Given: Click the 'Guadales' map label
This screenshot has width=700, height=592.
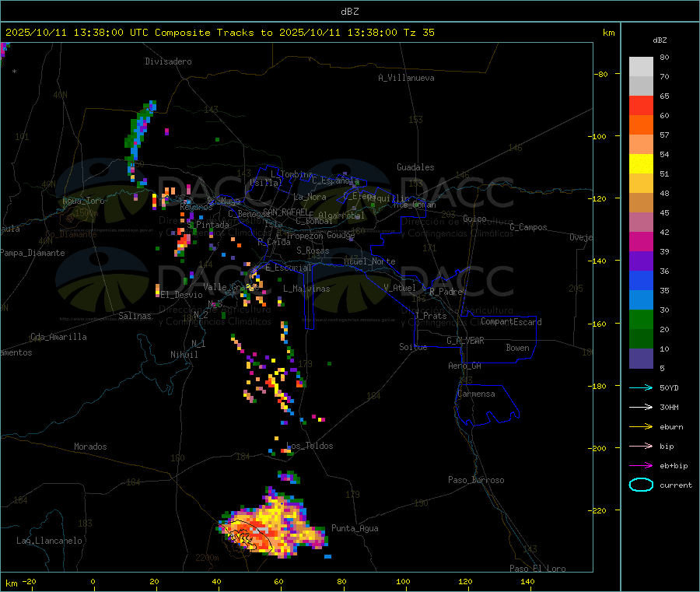Looking at the screenshot, I should [415, 167].
